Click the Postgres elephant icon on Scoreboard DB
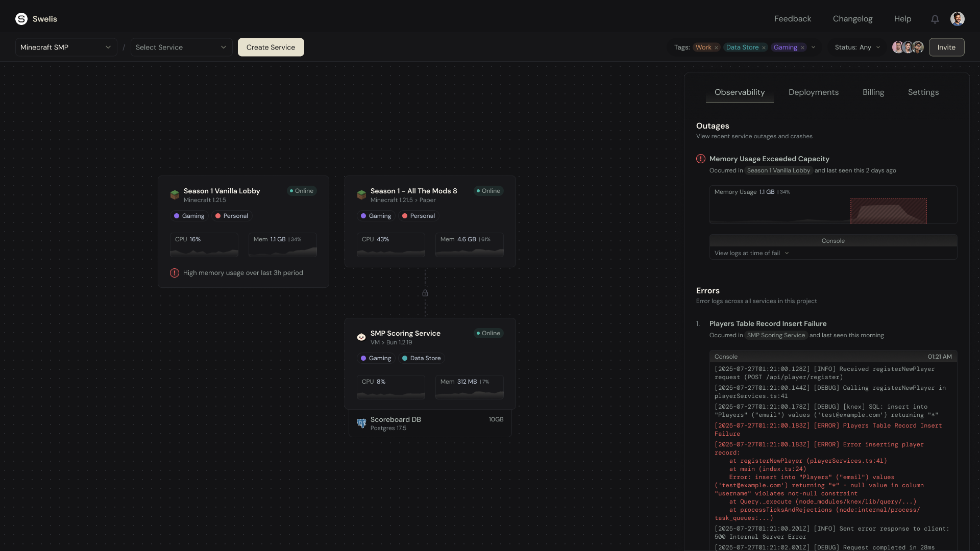Image resolution: width=980 pixels, height=551 pixels. [x=361, y=423]
